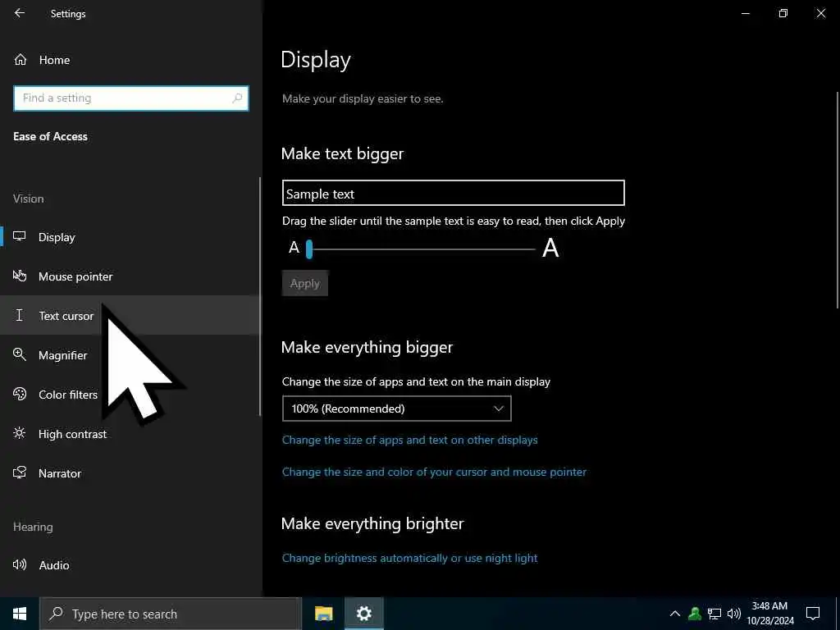Open the Display category label
This screenshot has width=840, height=630.
click(x=57, y=237)
